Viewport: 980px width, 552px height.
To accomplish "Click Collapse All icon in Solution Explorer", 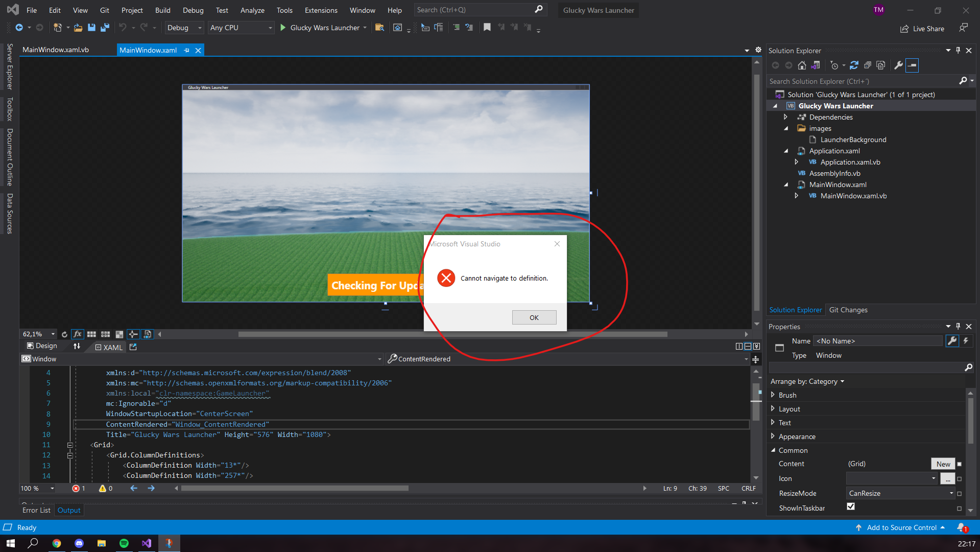I will (x=867, y=65).
